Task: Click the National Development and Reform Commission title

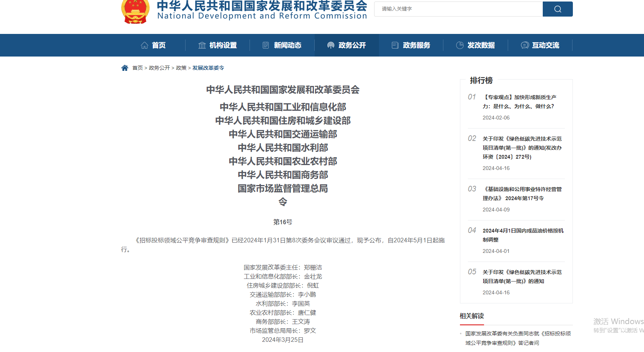Action: coord(262,16)
